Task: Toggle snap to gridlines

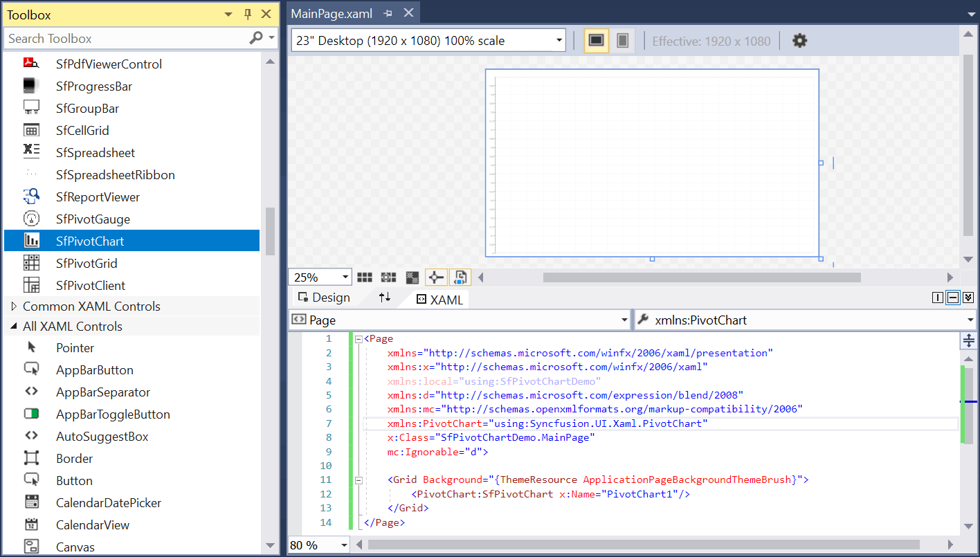Action: tap(388, 277)
